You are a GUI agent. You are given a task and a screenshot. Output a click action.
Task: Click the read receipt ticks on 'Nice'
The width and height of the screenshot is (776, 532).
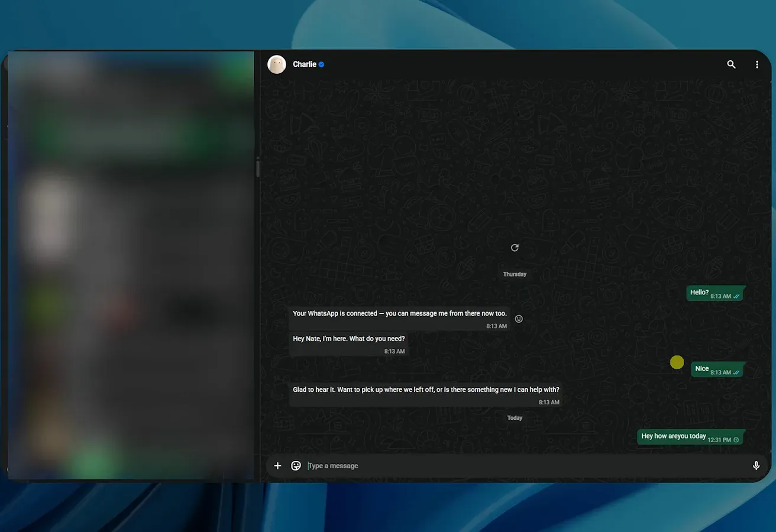point(736,372)
